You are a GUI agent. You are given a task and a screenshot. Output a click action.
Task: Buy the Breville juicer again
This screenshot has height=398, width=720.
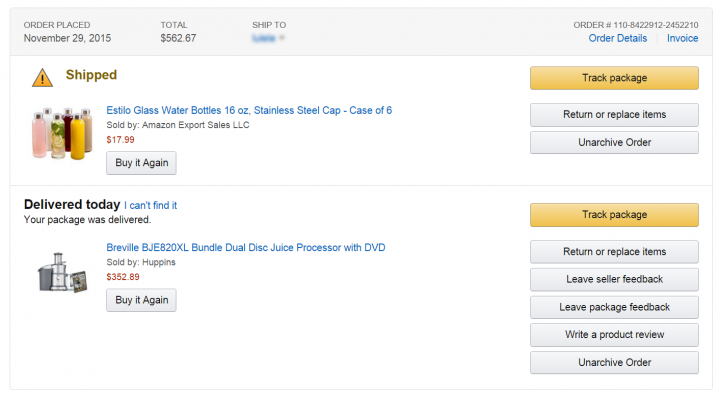pyautogui.click(x=141, y=300)
